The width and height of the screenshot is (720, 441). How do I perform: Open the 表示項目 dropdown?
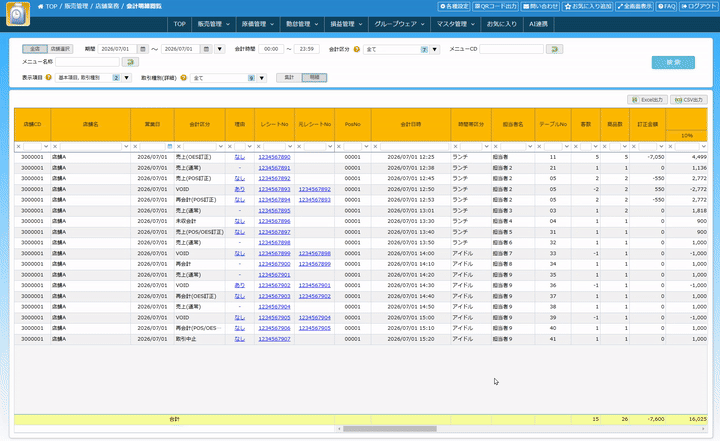pyautogui.click(x=127, y=78)
